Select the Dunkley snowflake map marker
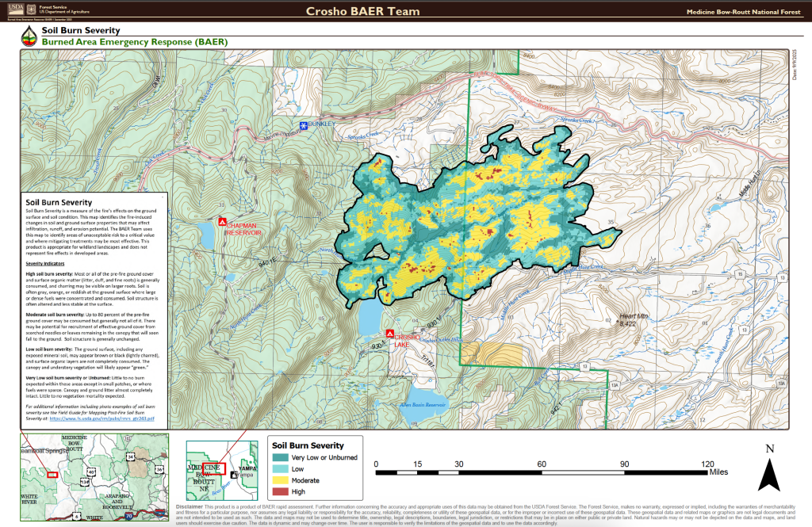Viewport: 812px width, 527px height. (302, 125)
